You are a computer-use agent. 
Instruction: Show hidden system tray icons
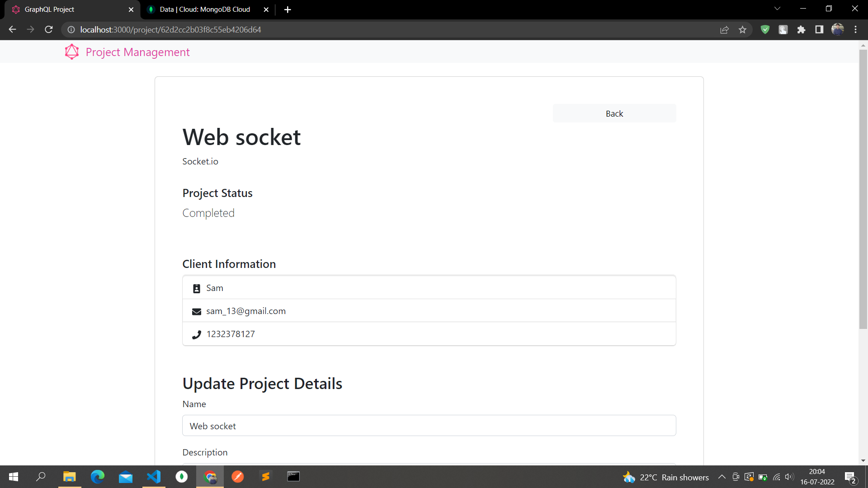pyautogui.click(x=722, y=477)
